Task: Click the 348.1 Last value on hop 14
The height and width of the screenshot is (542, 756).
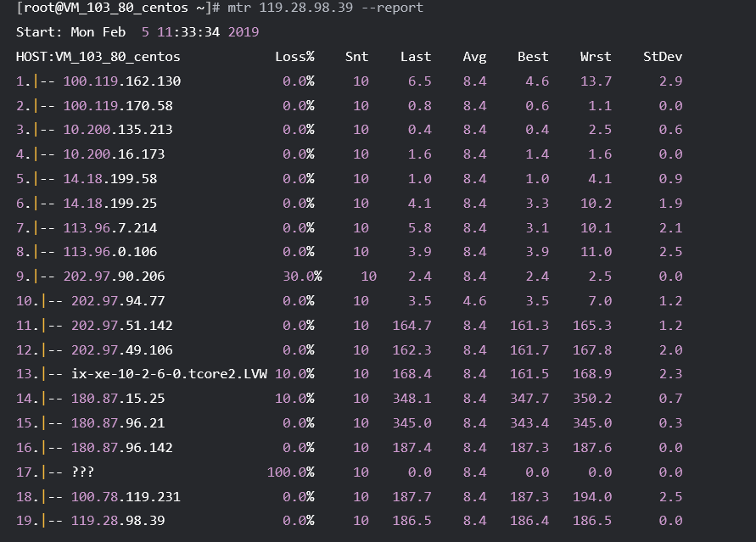Action: (412, 399)
